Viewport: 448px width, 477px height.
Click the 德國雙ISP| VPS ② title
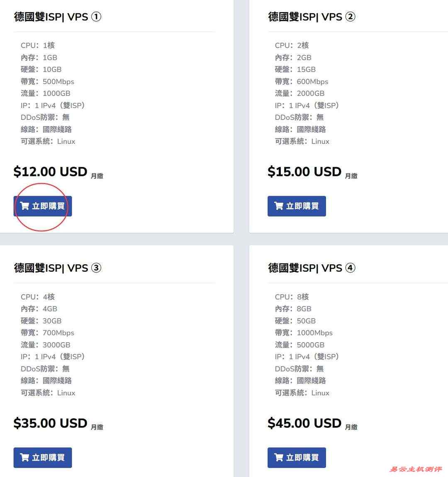[x=312, y=17]
